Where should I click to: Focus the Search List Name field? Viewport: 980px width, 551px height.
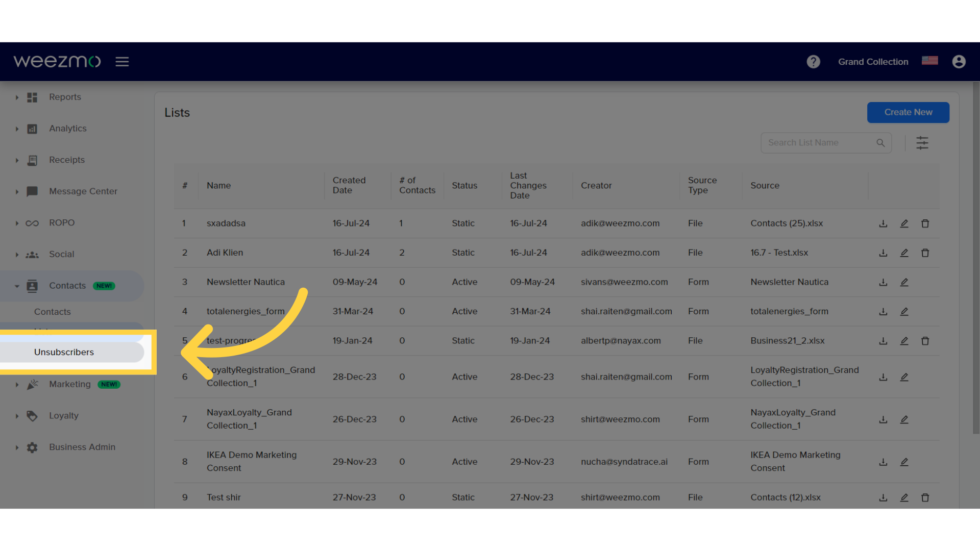[x=826, y=143]
